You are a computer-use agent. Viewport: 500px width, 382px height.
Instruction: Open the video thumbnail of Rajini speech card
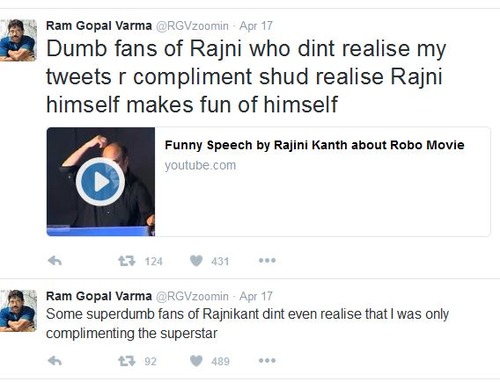pyautogui.click(x=101, y=182)
